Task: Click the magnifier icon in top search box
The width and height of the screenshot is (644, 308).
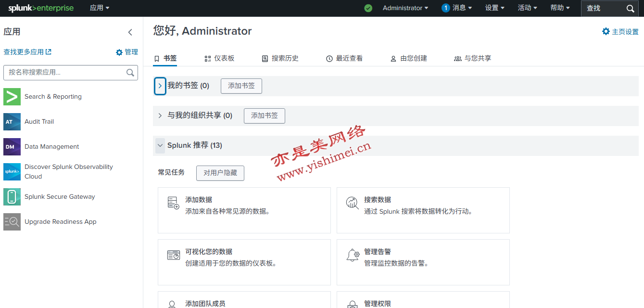Action: (x=631, y=8)
